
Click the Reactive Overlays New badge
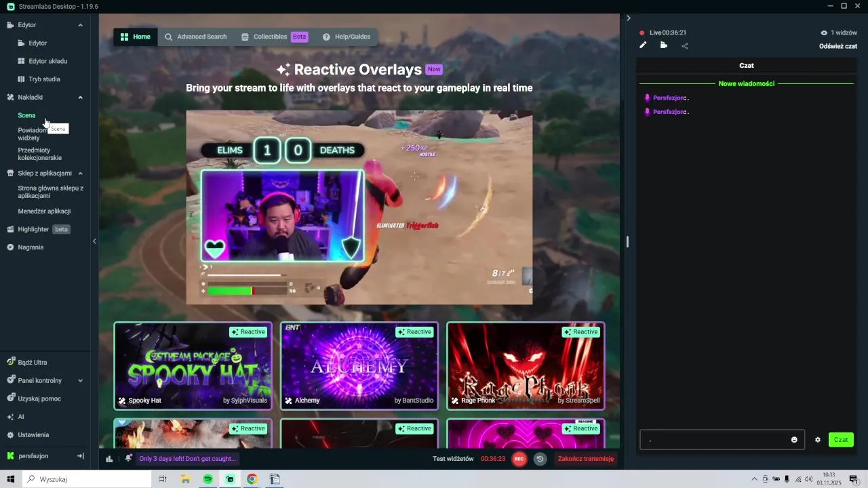coord(434,69)
